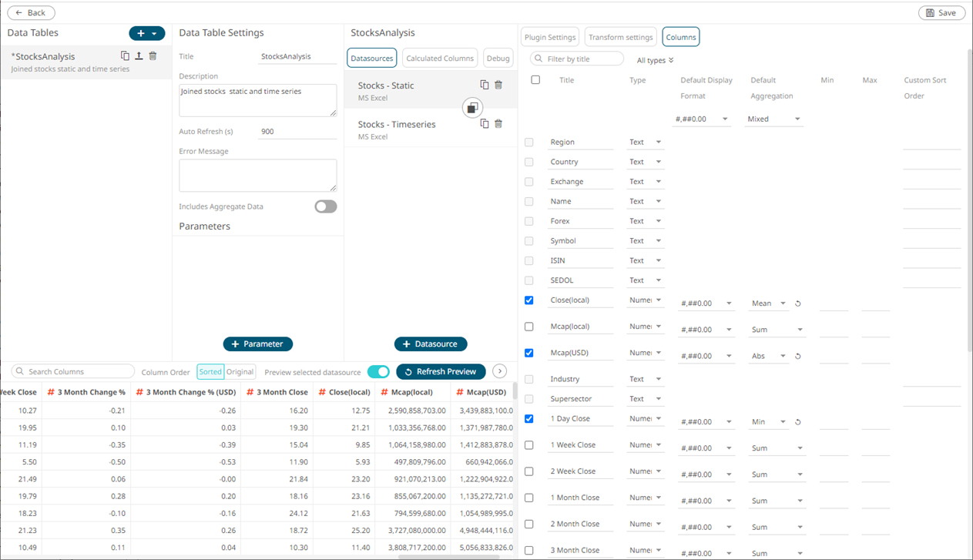Select the Stocks - Static datasource row
The image size is (973, 560).
coord(431,91)
